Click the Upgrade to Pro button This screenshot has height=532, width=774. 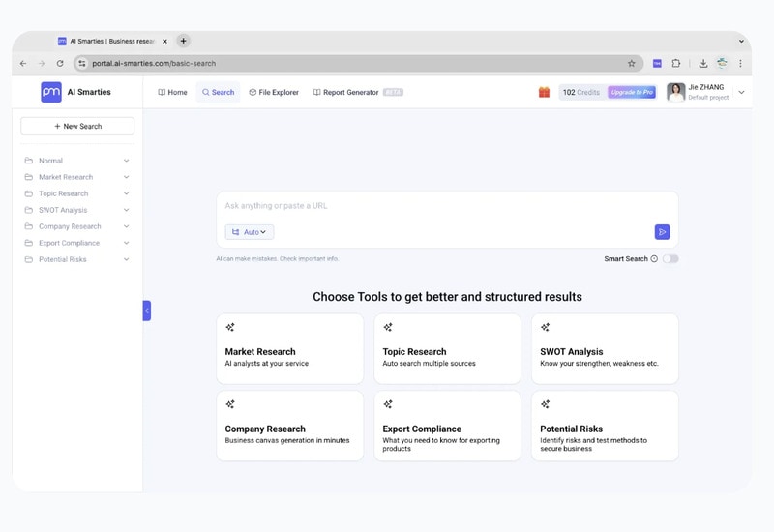(x=632, y=93)
